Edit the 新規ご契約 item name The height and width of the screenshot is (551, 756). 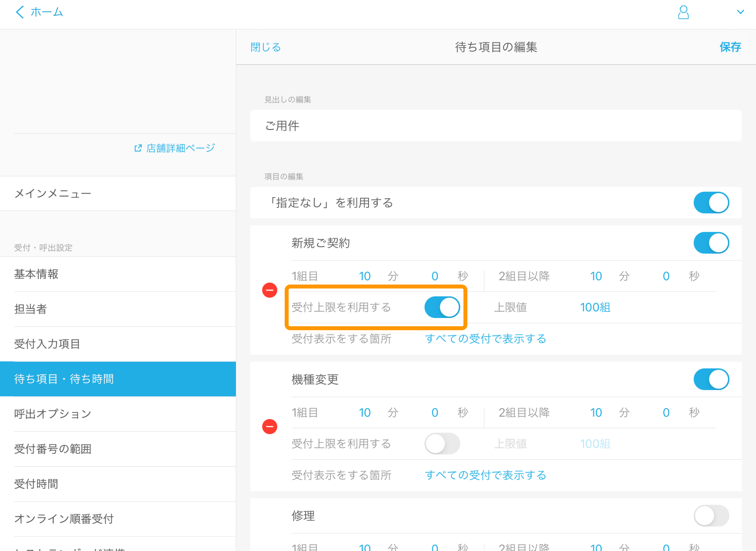pyautogui.click(x=321, y=243)
